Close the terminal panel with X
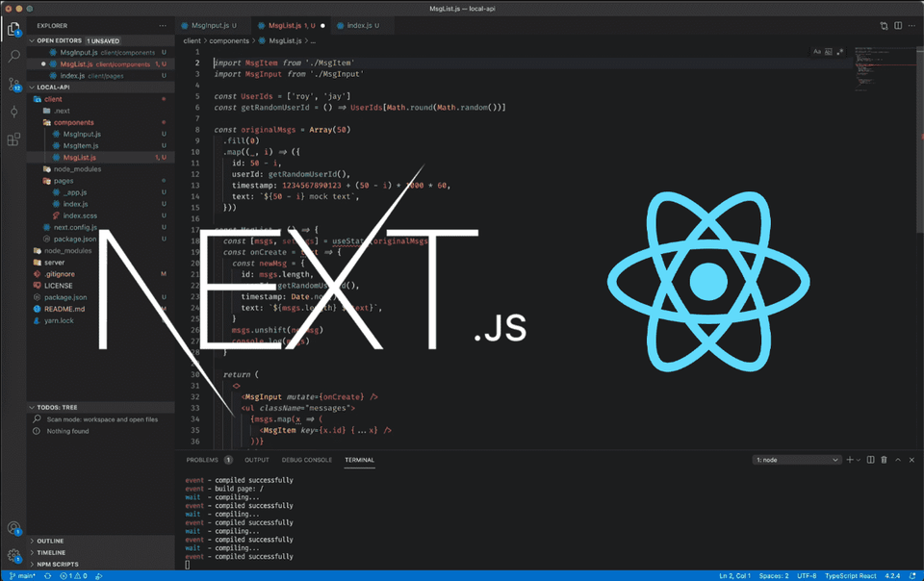Viewport: 924px width, 581px height. [x=911, y=460]
